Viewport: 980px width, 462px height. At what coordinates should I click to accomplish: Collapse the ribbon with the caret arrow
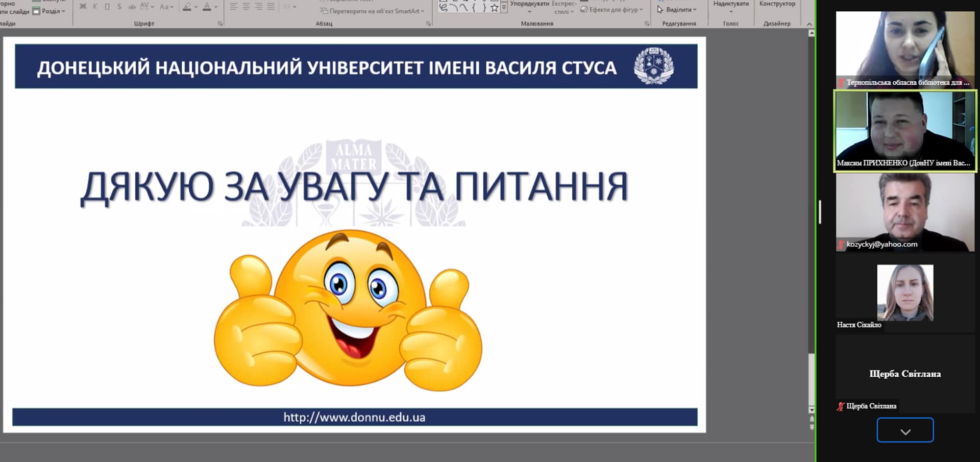point(809,24)
